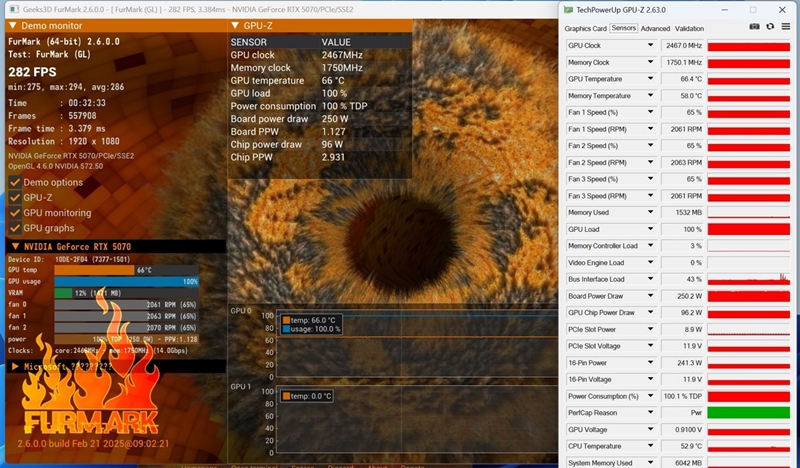Collapse the NVIDIA GeForce RTX 5070 section
Viewport: 800px width, 468px height.
tap(14, 246)
